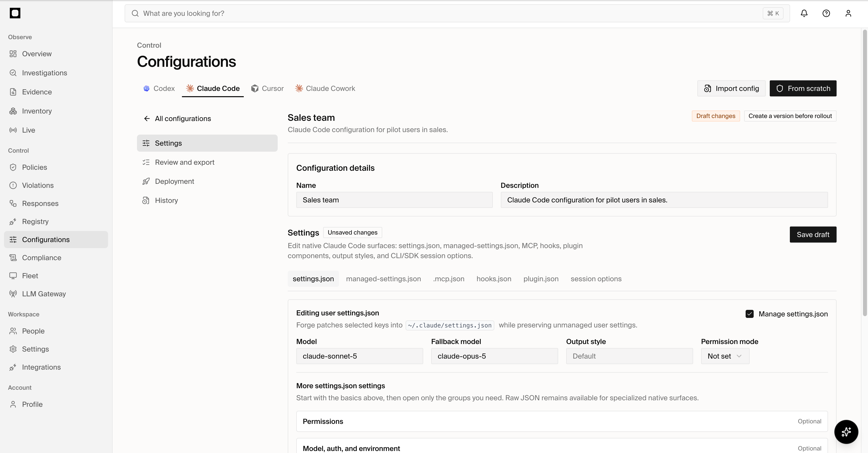Viewport: 868px width, 453px height.
Task: Click the Fallback model field
Action: 494,356
